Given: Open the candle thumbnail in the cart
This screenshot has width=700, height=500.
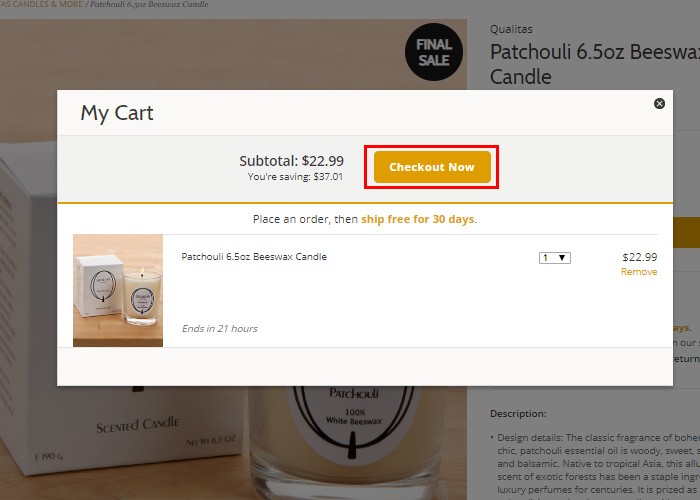Looking at the screenshot, I should [118, 290].
